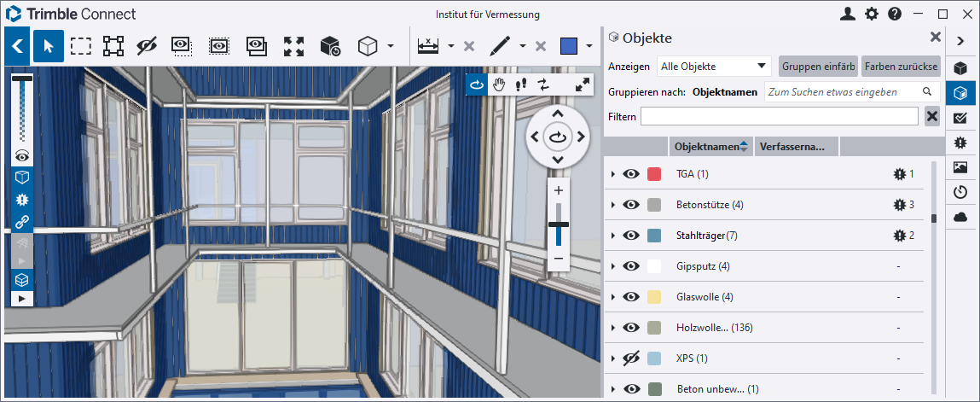980x402 pixels.
Task: Toggle fullscreen 3D view
Action: click(583, 84)
